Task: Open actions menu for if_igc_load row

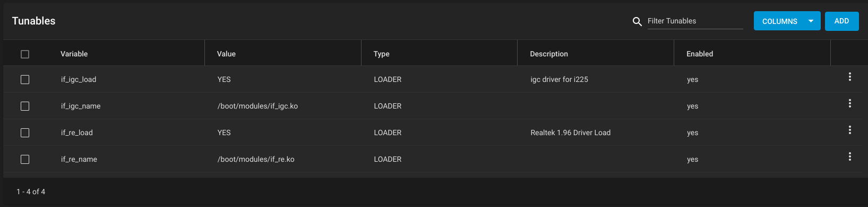Action: (x=849, y=77)
